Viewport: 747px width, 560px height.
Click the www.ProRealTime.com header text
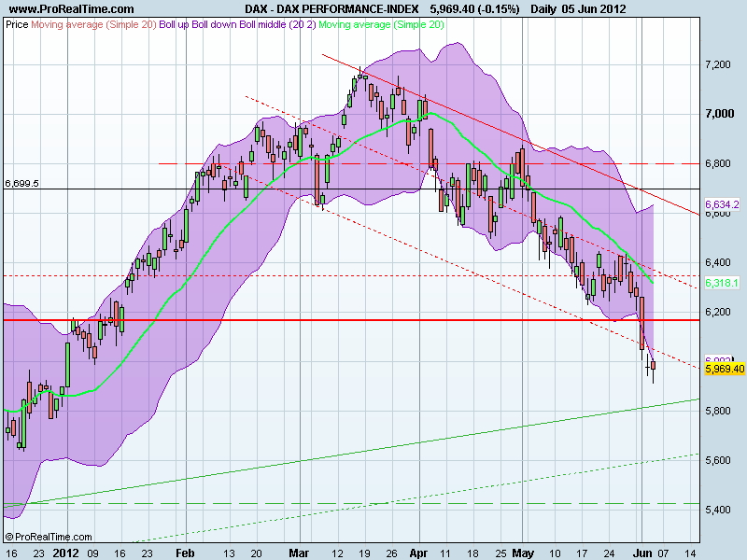pyautogui.click(x=72, y=9)
